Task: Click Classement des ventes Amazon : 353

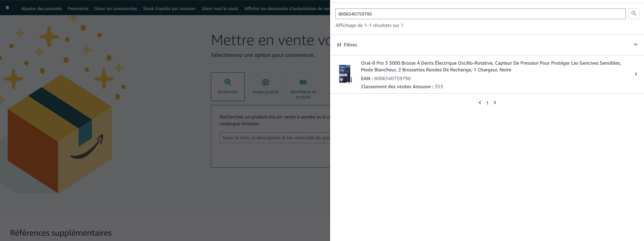Action: (402, 87)
